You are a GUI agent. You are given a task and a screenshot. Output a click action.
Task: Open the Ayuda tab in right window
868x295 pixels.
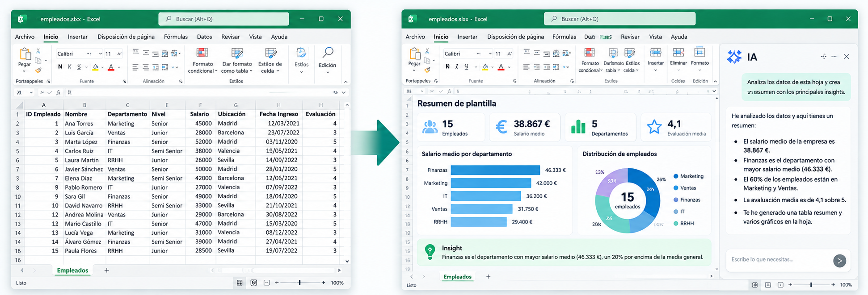pyautogui.click(x=679, y=37)
